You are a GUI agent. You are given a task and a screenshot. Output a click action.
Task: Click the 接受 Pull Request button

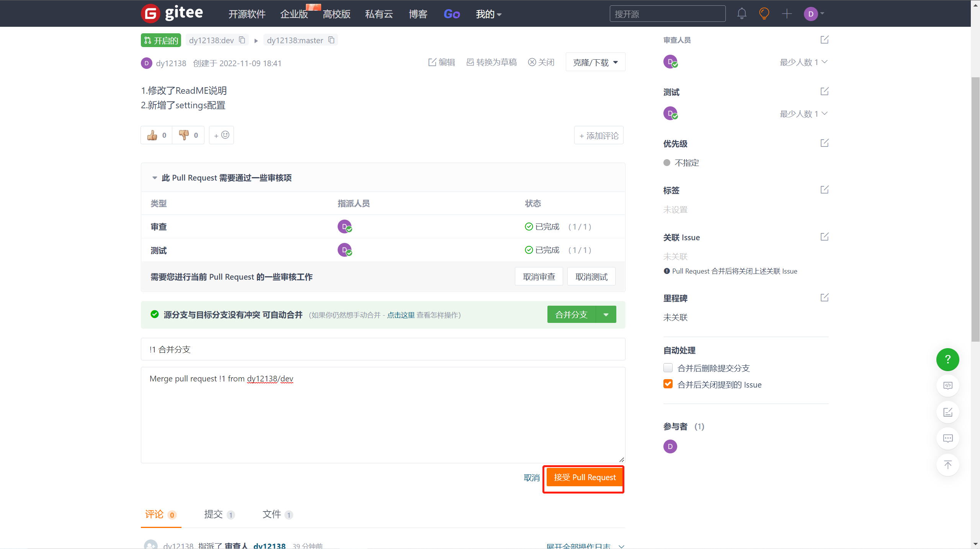(x=585, y=477)
